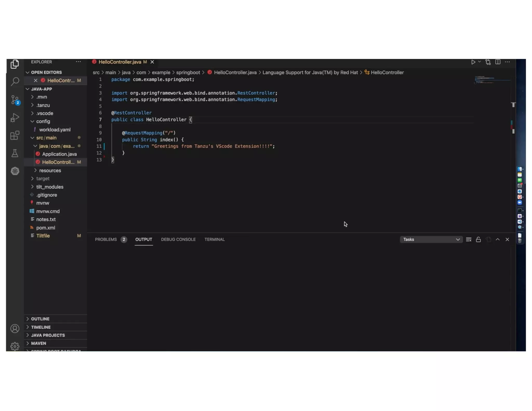Open the Tasks output channel dropdown
532x411 pixels.
click(x=431, y=240)
